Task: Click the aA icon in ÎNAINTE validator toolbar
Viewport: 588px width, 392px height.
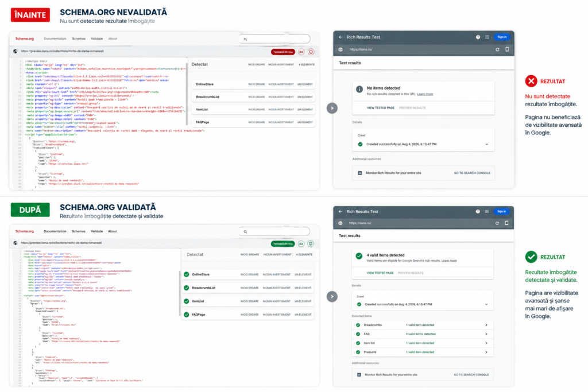Action: [301, 52]
